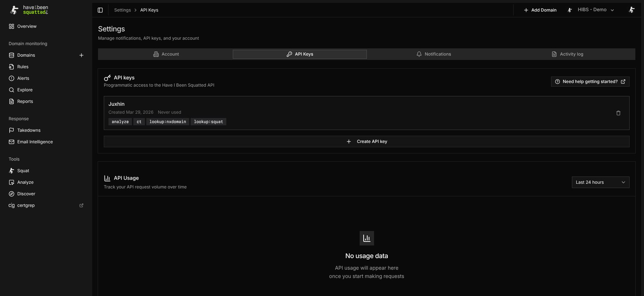Switch to the Account tab
Image resolution: width=644 pixels, height=296 pixels.
(166, 54)
